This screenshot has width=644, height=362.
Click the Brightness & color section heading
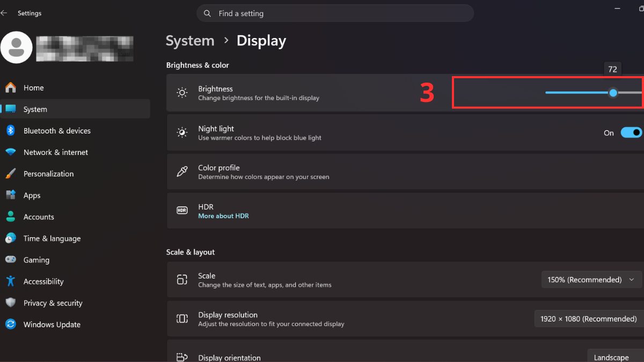[197, 65]
